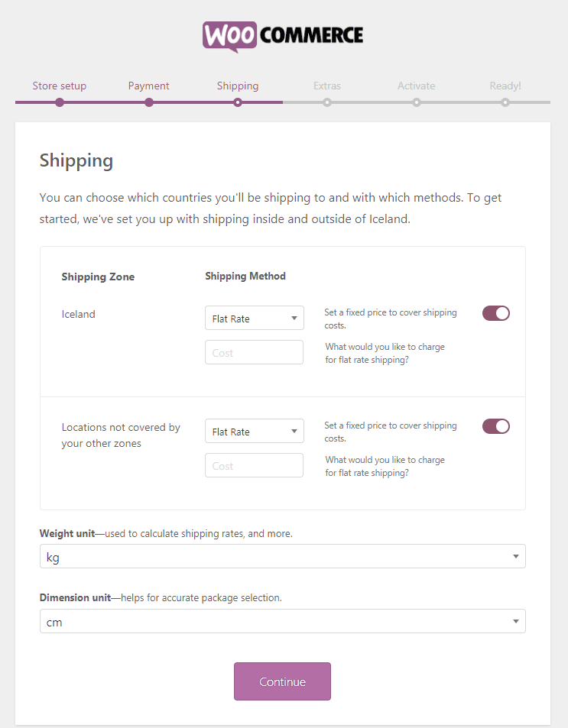Click the Extras step dot
This screenshot has height=728, width=568.
tap(327, 102)
